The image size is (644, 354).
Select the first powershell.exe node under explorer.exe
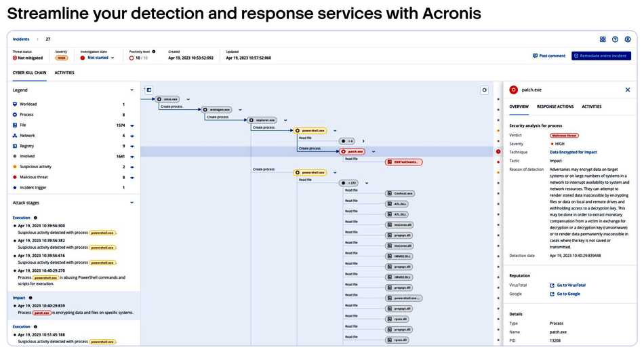coord(310,131)
